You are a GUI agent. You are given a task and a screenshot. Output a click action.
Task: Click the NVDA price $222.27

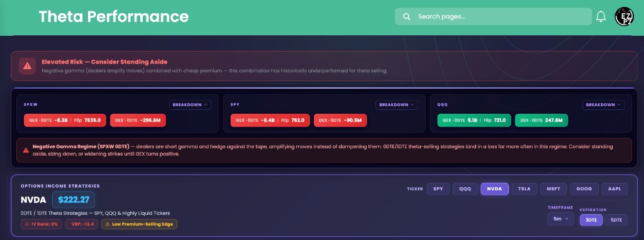[74, 200]
